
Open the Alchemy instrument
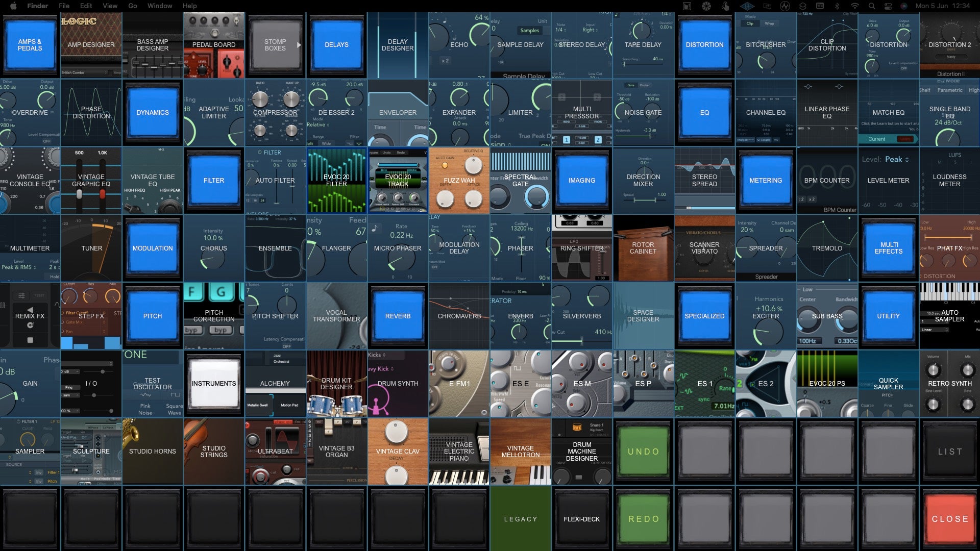275,384
